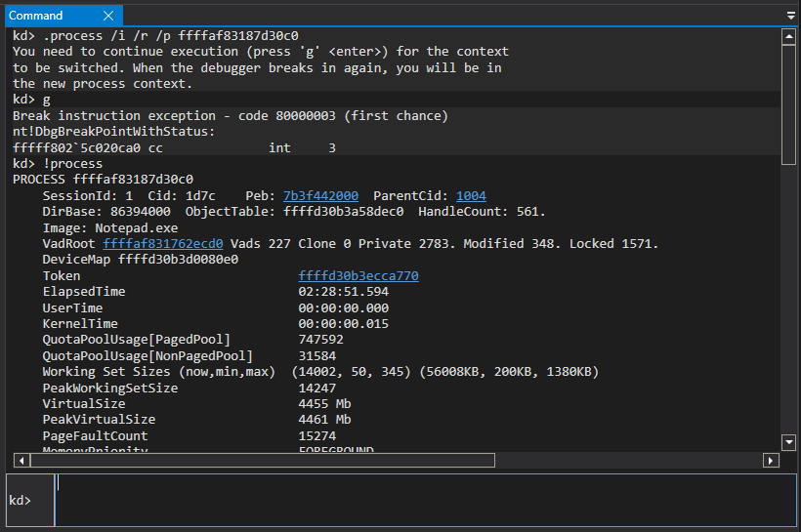Viewport: 801px width, 532px height.
Task: Close the Command tab
Action: pyautogui.click(x=108, y=16)
